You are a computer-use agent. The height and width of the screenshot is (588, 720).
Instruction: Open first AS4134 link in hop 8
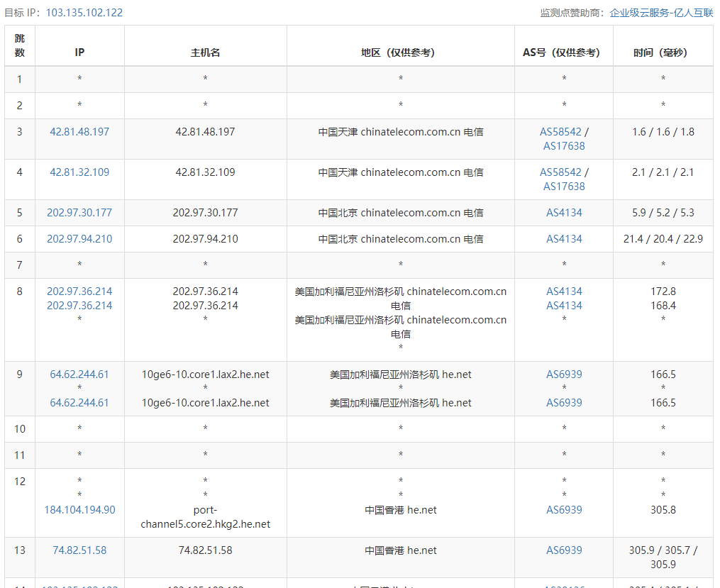point(564,292)
